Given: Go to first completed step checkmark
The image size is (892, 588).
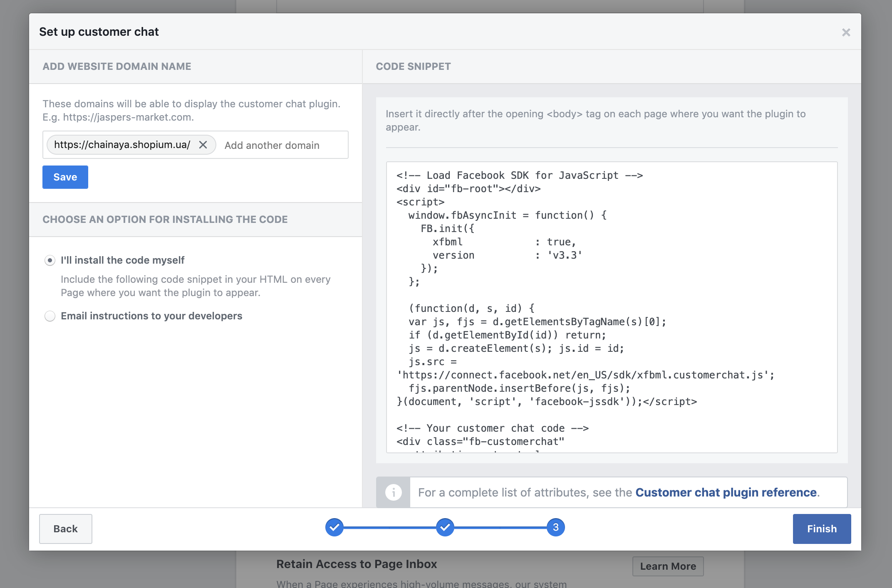Looking at the screenshot, I should click(x=334, y=527).
